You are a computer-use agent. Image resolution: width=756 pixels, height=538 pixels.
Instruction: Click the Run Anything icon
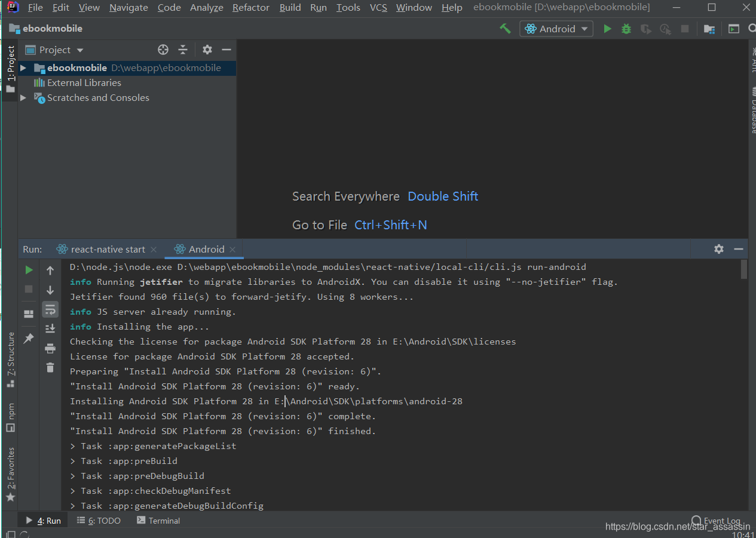click(x=734, y=29)
